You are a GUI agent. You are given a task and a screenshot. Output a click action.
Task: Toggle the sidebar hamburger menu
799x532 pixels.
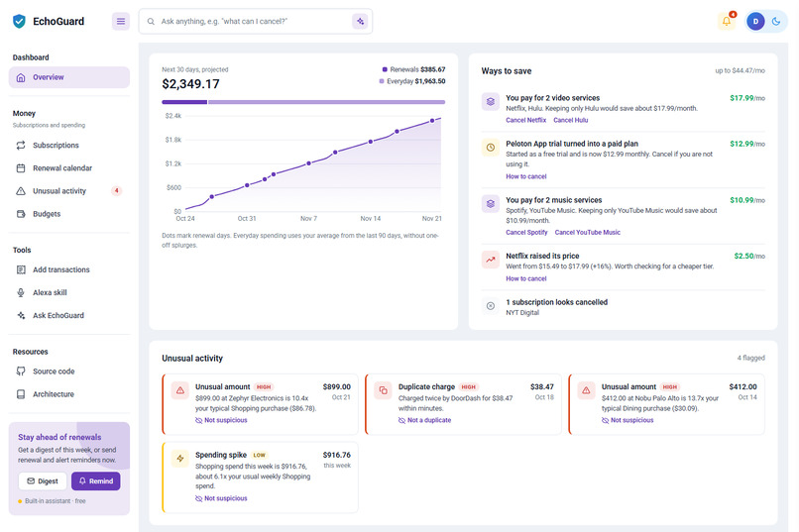point(121,22)
